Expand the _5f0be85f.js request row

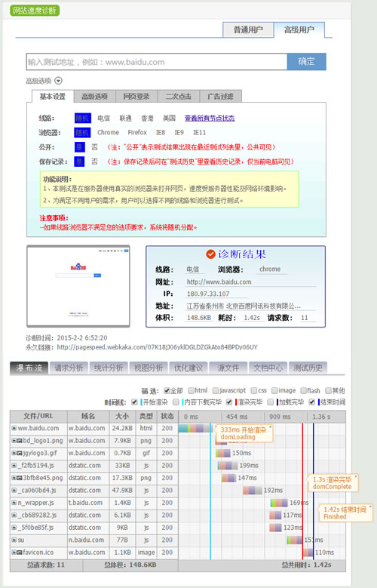pyautogui.click(x=14, y=528)
